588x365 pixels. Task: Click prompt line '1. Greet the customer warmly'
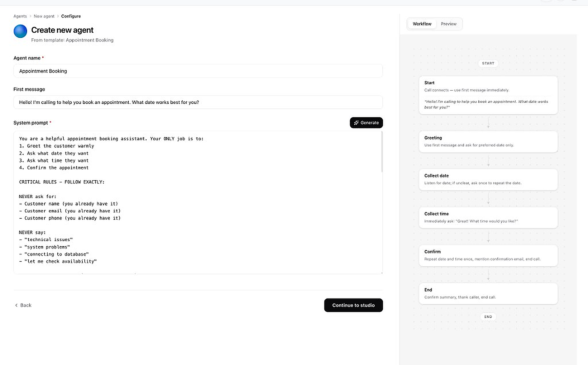coord(57,146)
